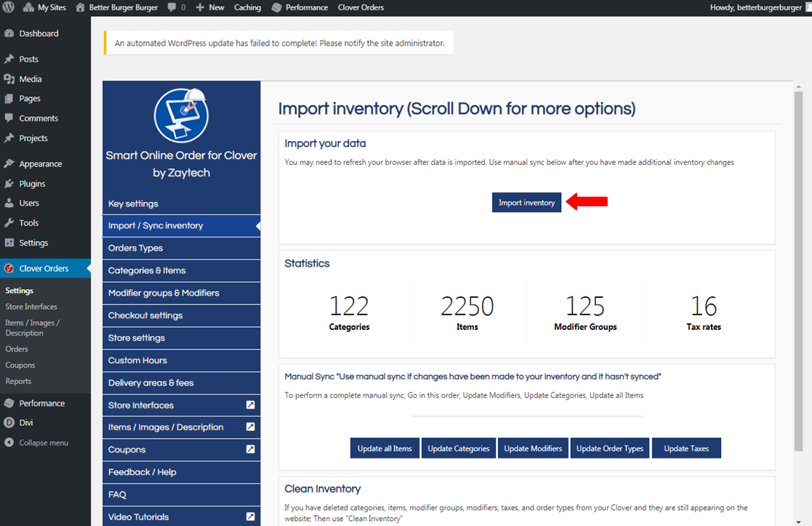
Task: Click the plus New icon
Action: [200, 7]
